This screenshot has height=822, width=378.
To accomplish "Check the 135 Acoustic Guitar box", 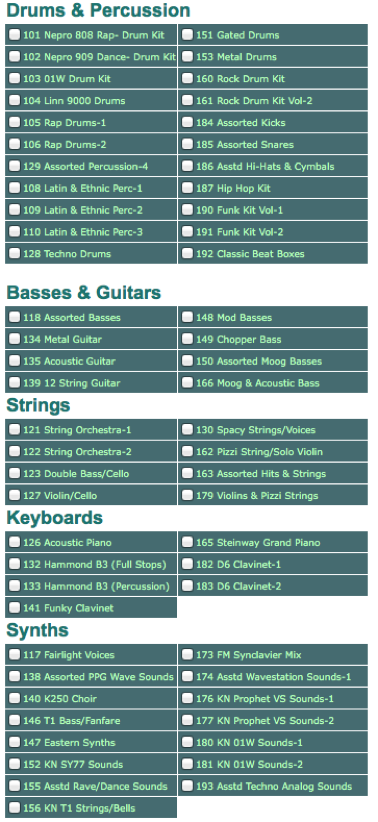I will point(15,361).
